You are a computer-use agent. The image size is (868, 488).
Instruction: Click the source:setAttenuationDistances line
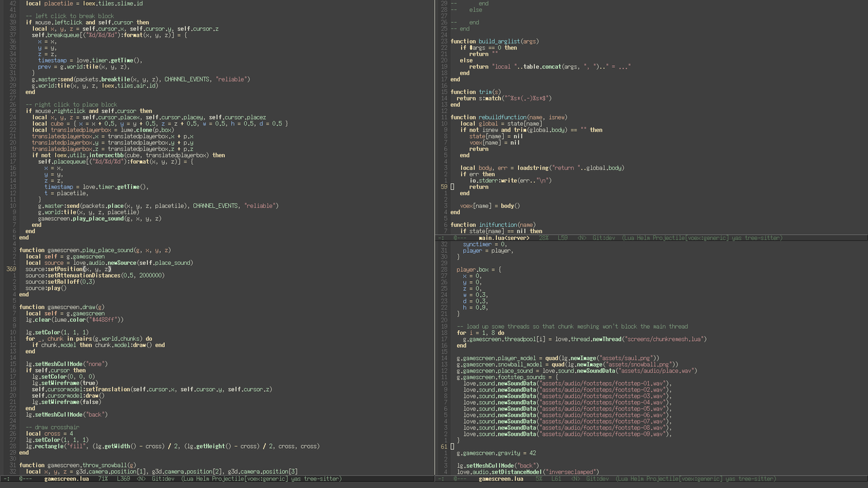[x=95, y=275]
